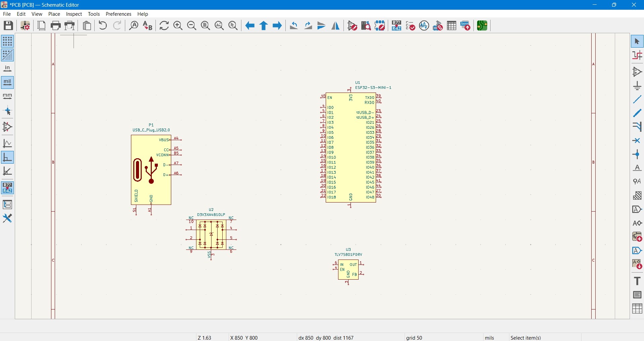Open the Preferences menu

click(118, 14)
